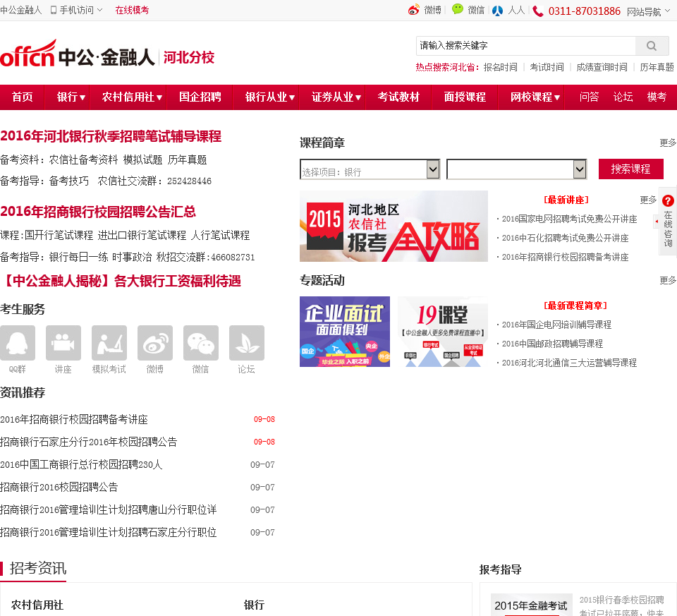Open the 讲座 camera service icon
Image resolution: width=677 pixels, height=616 pixels.
tap(63, 343)
